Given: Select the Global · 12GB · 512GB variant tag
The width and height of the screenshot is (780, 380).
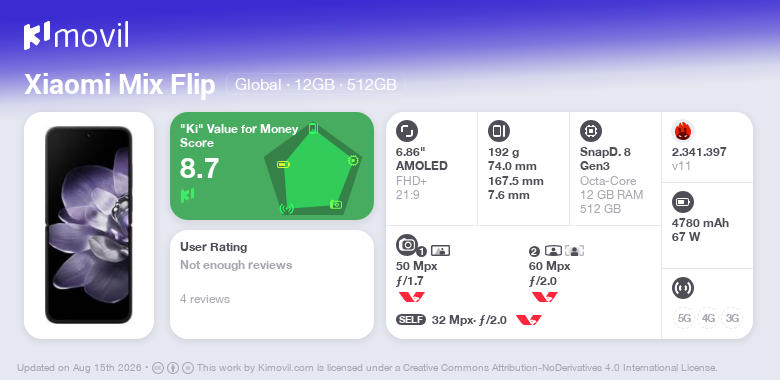Looking at the screenshot, I should coord(316,85).
